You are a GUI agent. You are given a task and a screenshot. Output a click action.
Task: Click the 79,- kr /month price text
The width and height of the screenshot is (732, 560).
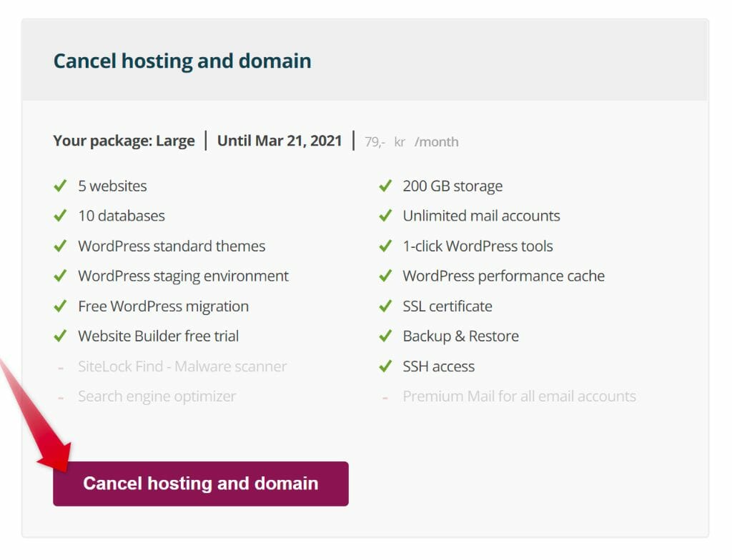coord(407,141)
